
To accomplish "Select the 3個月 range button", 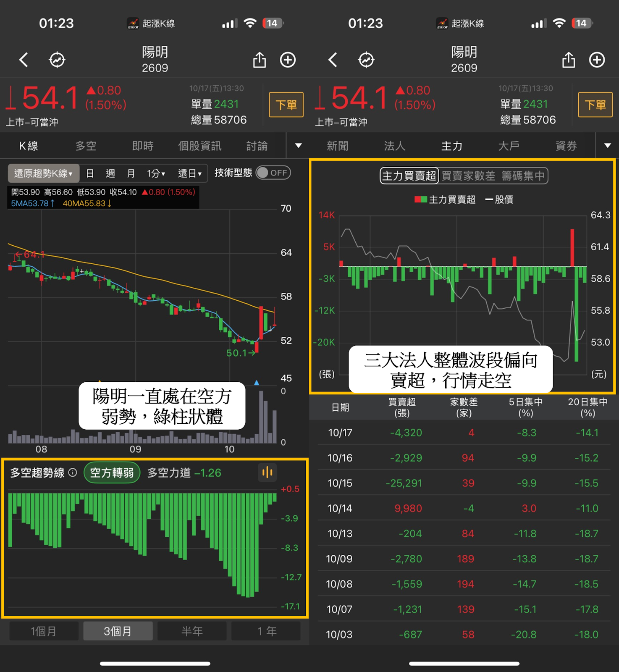I will (x=118, y=631).
